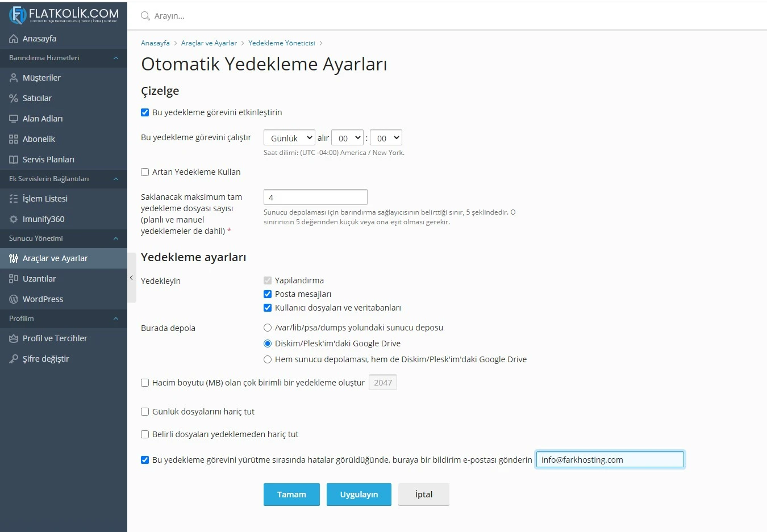Enable 'Artan Yedekleme Kullan'

click(145, 171)
